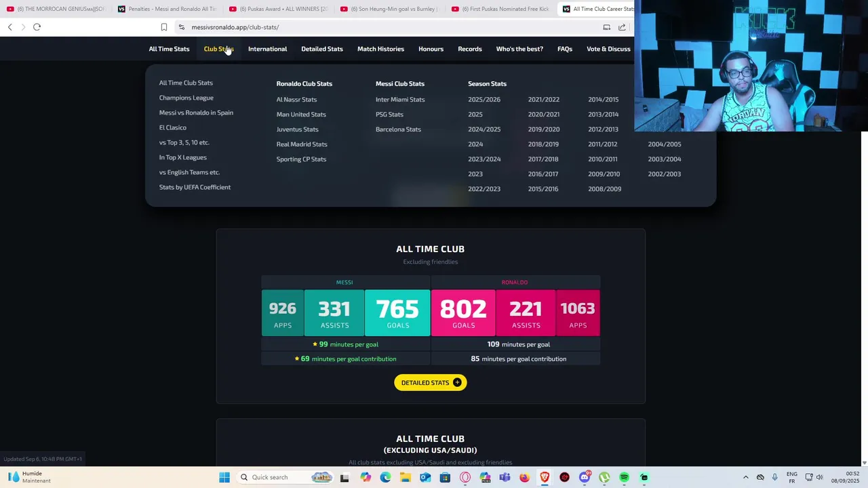Switch to Son Heung-Min goal vs Burnley tab
868x488 pixels.
(x=389, y=9)
